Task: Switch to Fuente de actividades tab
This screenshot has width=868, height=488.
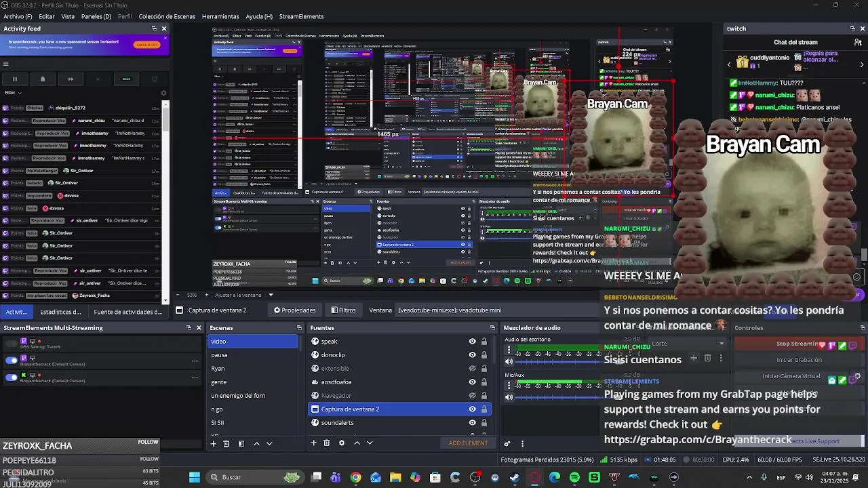Action: (x=128, y=312)
